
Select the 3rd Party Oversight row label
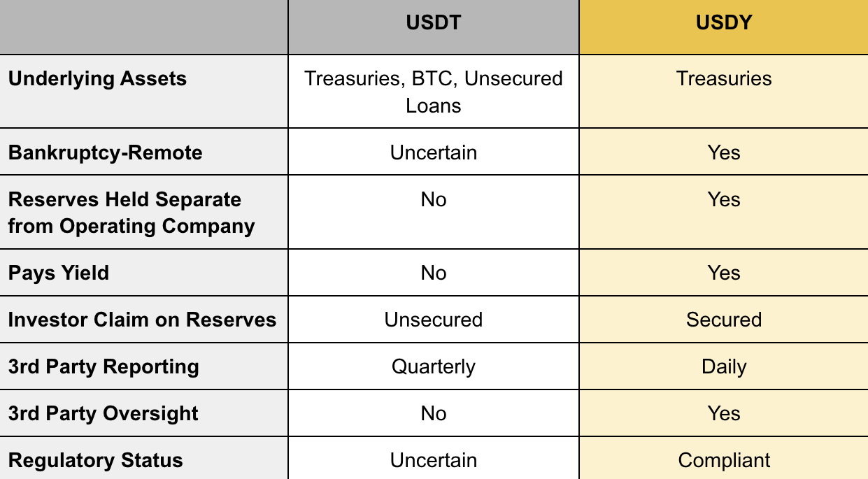coord(104,413)
